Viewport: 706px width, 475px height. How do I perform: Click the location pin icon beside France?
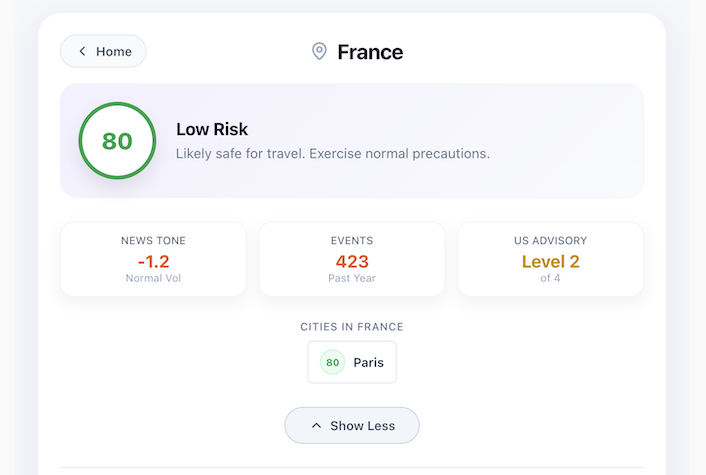pos(319,51)
